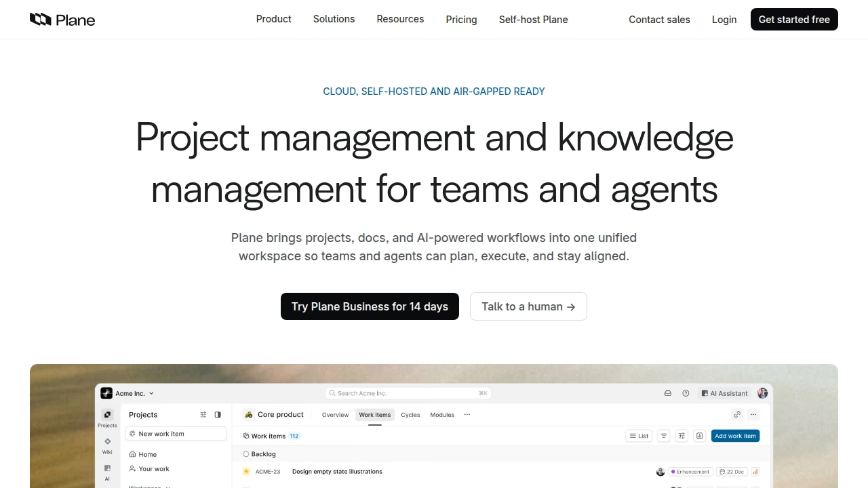Open more options beside the link icon
The height and width of the screenshot is (488, 868).
click(753, 415)
